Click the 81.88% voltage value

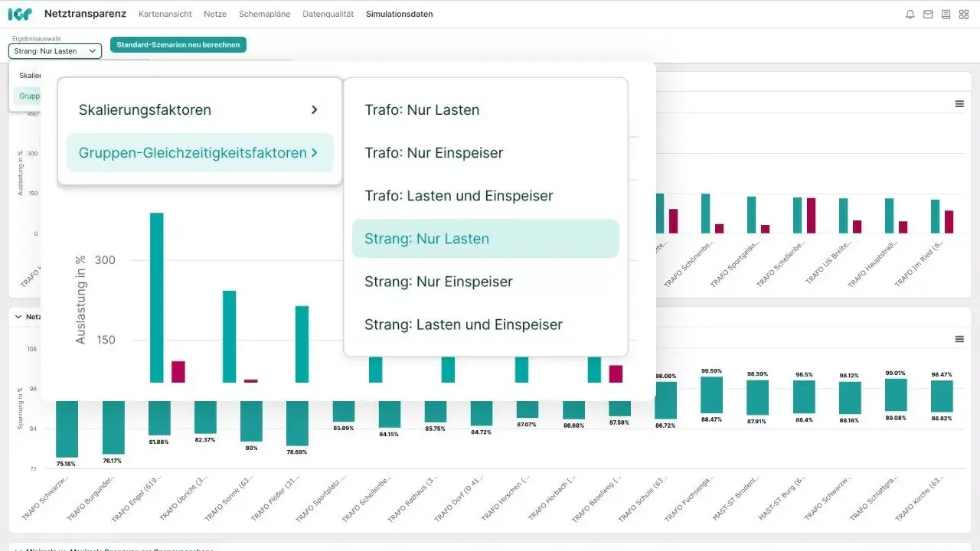pos(159,442)
